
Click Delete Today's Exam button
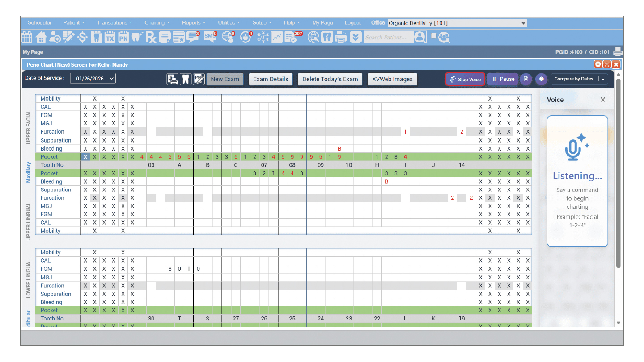[330, 80]
